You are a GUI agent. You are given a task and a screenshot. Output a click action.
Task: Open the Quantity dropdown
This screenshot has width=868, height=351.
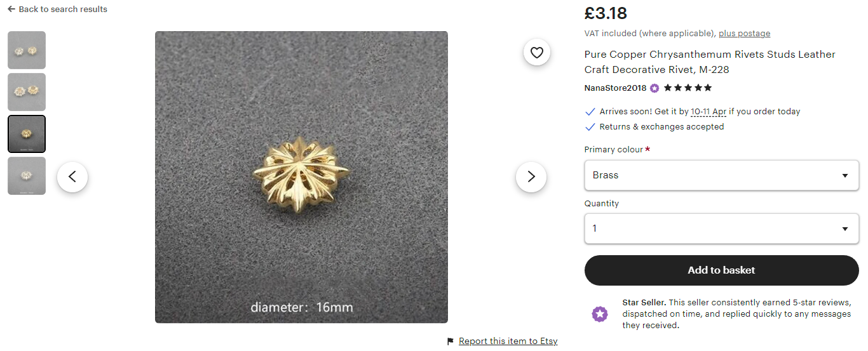click(x=721, y=228)
